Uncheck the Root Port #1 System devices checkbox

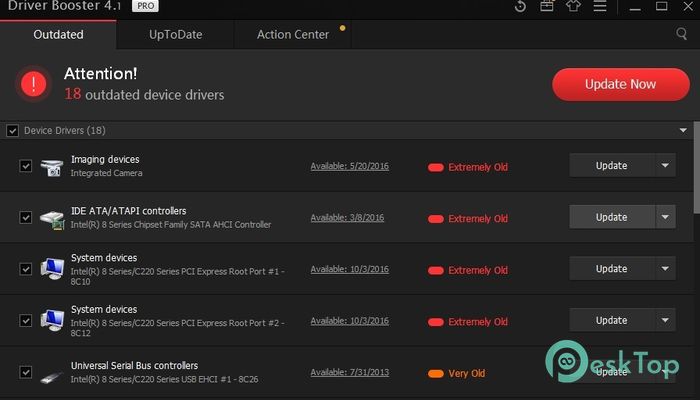(25, 269)
